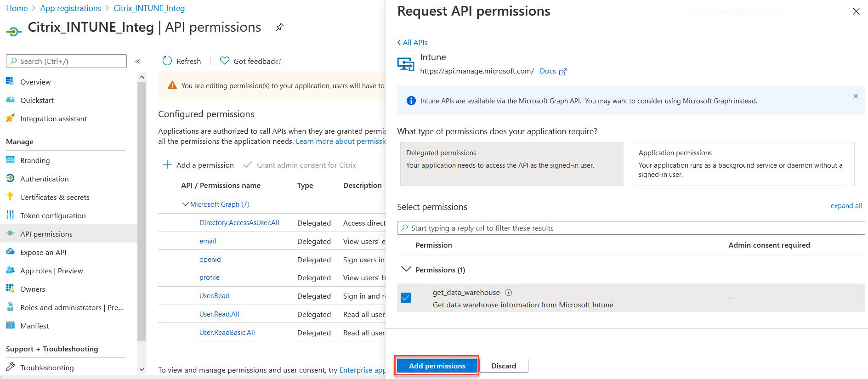
Task: Click the Certificates & secrets key icon
Action: 10,197
